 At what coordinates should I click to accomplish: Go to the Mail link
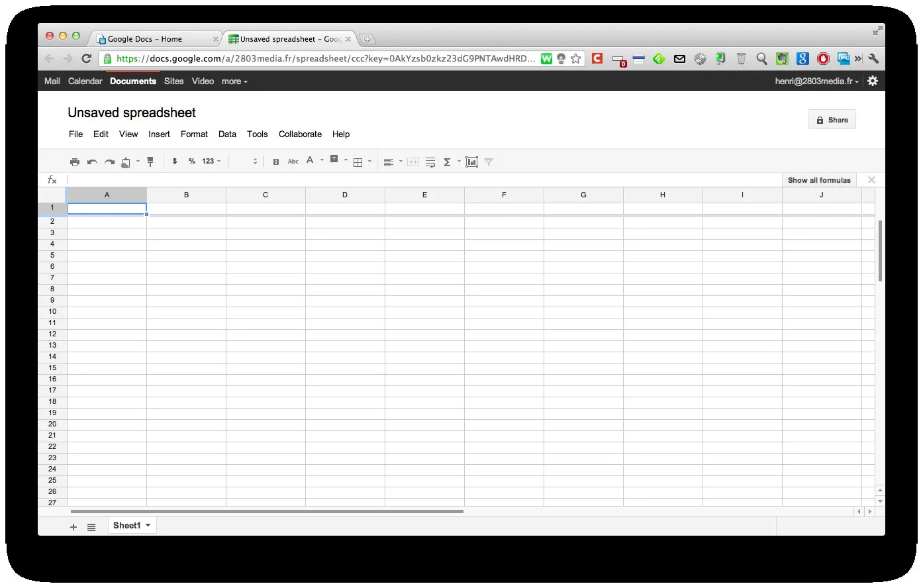point(52,81)
